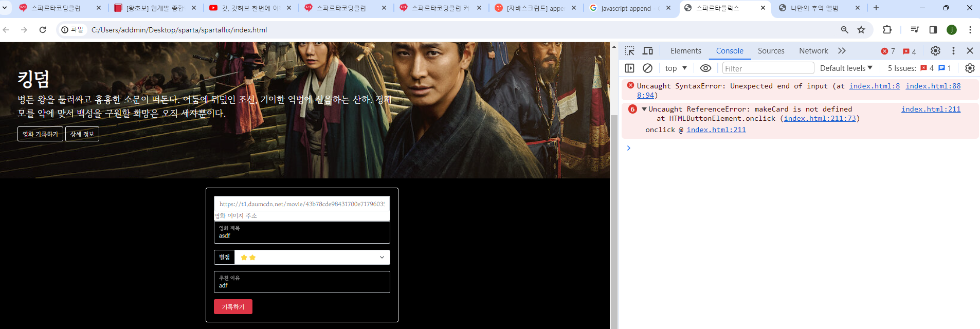Bookmark this page with star icon
The height and width of the screenshot is (329, 980).
point(861,30)
